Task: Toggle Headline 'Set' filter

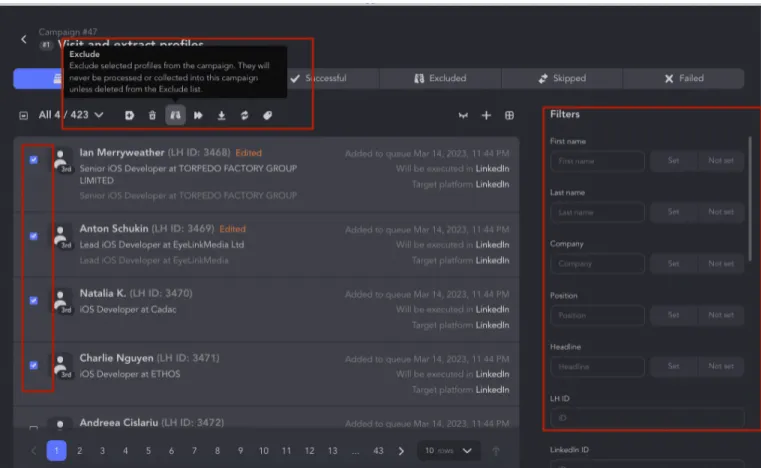Action: tap(673, 367)
